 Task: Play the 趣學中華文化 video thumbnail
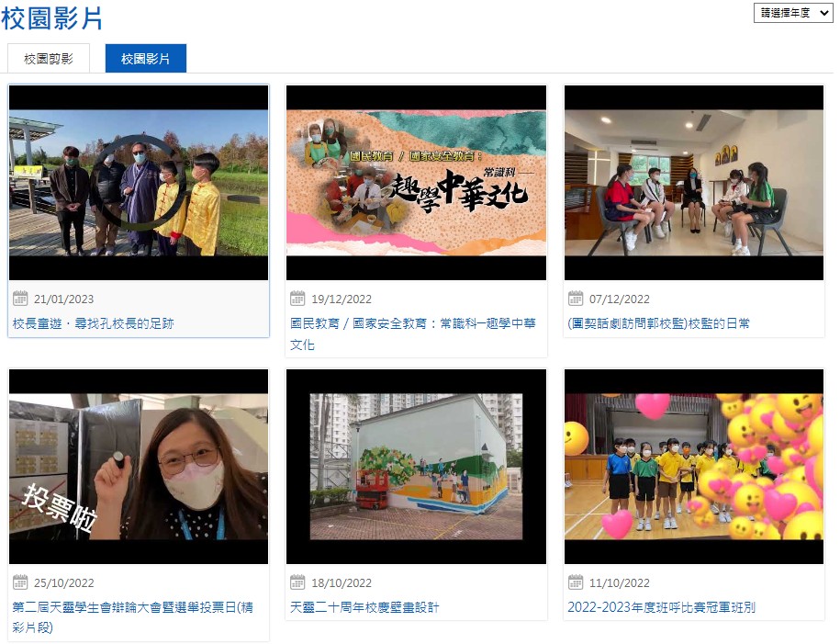[x=416, y=183]
